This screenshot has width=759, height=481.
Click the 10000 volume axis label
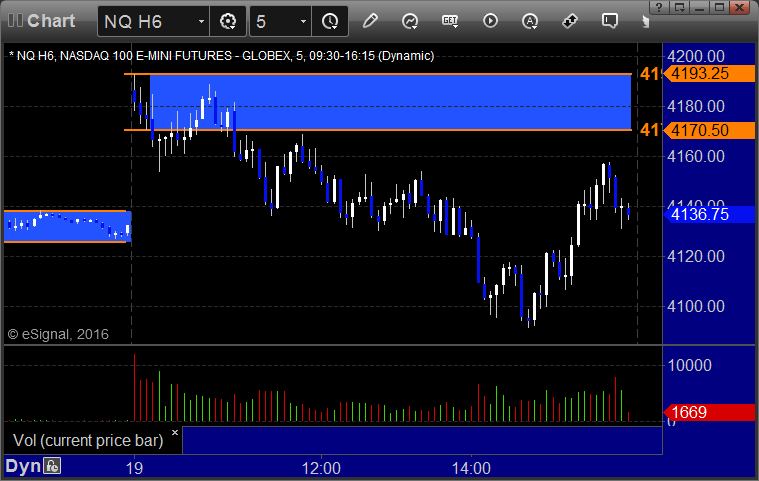[689, 365]
